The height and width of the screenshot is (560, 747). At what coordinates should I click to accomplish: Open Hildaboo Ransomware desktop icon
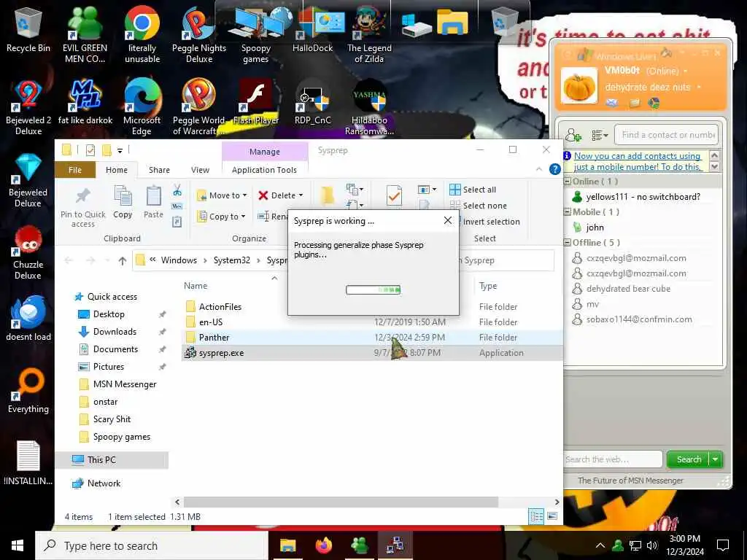(369, 108)
